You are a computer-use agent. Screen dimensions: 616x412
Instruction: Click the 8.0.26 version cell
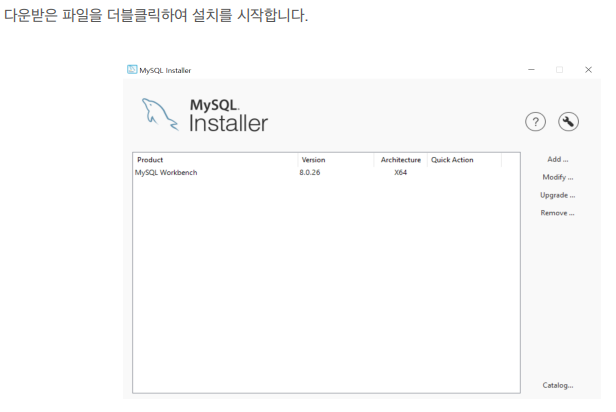310,172
